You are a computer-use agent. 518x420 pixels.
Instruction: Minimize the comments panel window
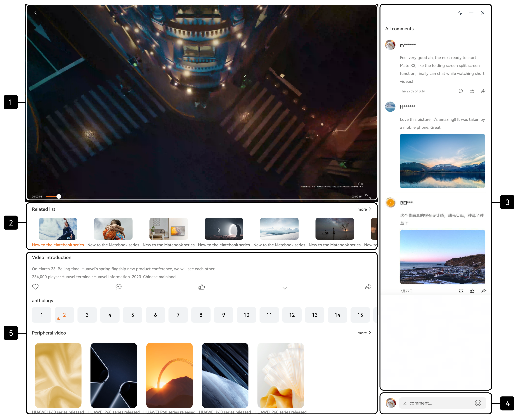click(x=471, y=13)
